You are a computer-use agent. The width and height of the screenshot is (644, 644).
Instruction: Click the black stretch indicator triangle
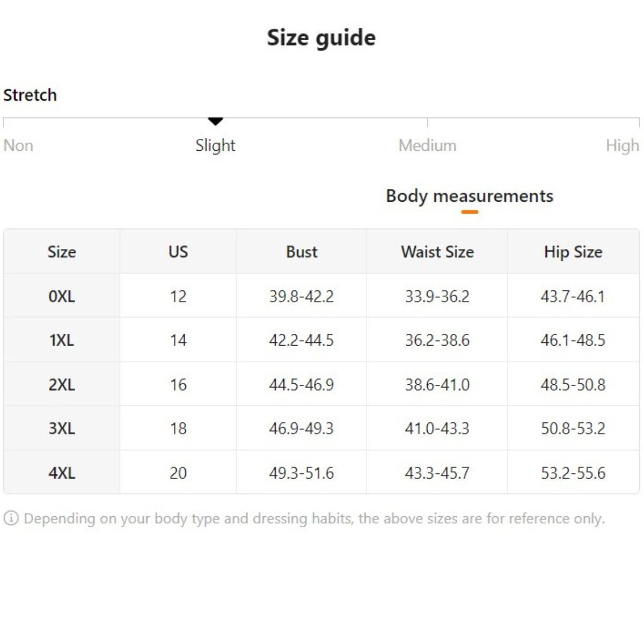click(x=215, y=121)
